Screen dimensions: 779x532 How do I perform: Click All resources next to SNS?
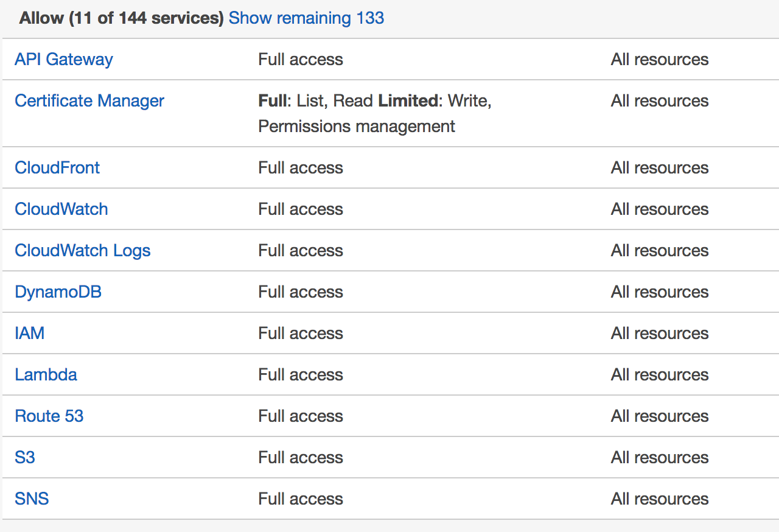[x=660, y=499]
